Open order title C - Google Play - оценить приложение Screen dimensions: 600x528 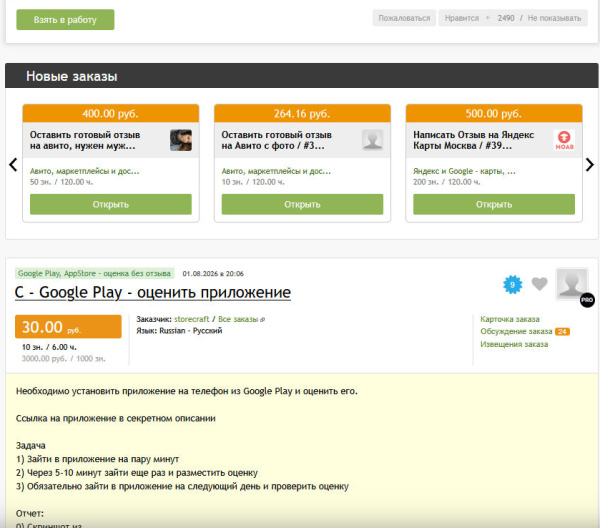point(153,292)
